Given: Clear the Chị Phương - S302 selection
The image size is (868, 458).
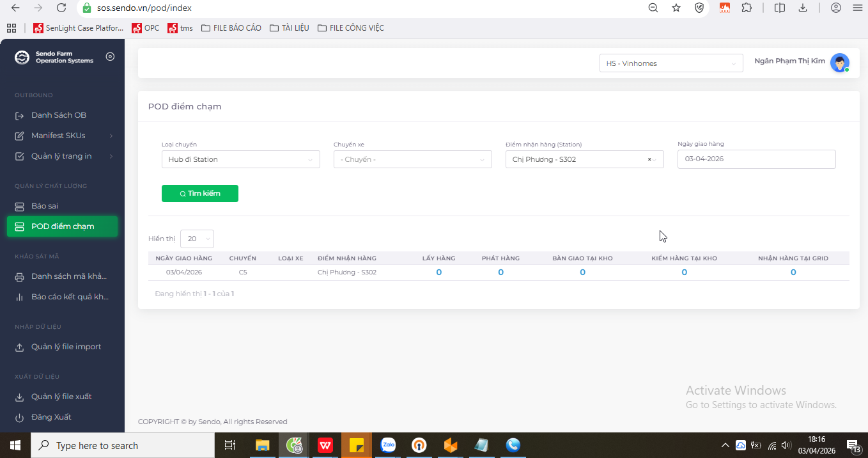Looking at the screenshot, I should [x=649, y=159].
